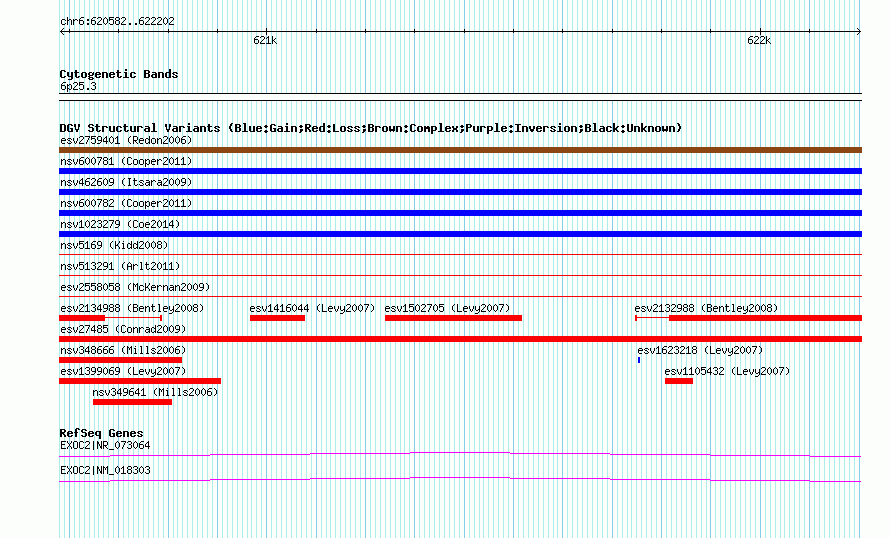
Task: Click the thin red esv2558058 loss line
Action: click(460, 297)
